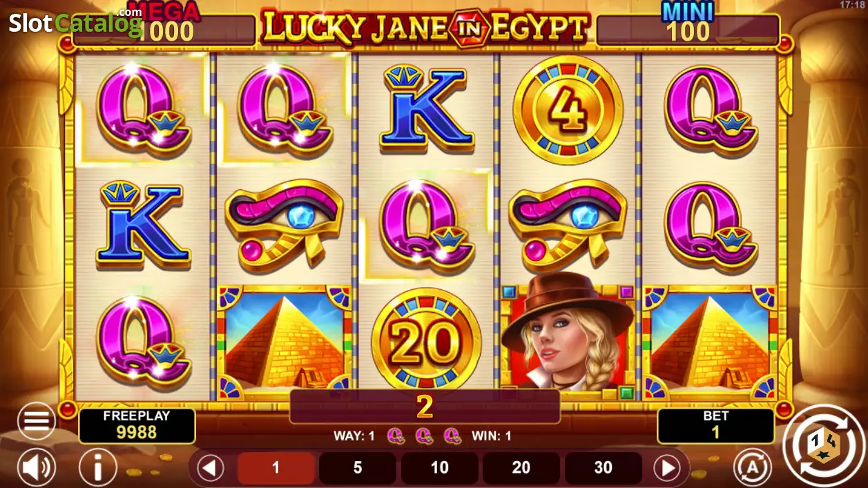Set the bet to 20
The image size is (868, 488).
tap(521, 468)
